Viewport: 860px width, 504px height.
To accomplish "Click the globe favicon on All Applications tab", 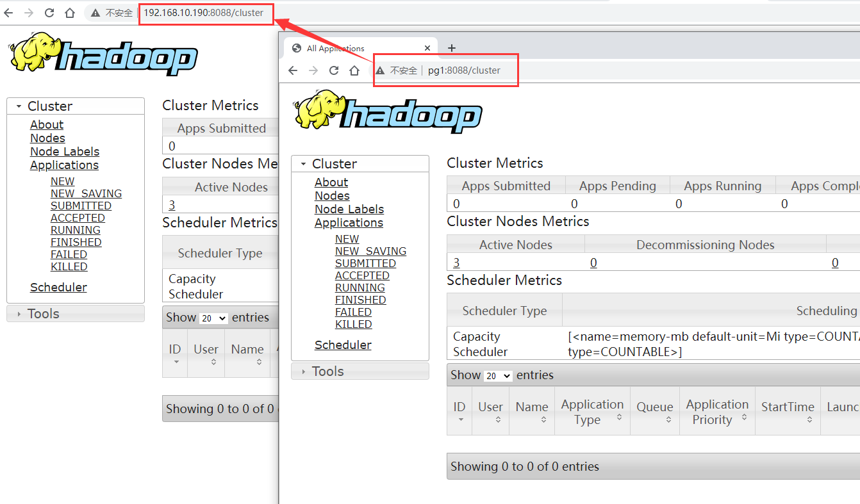I will click(297, 48).
